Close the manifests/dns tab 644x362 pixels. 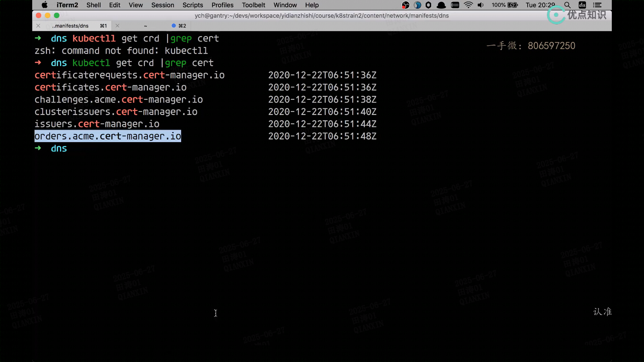tap(38, 26)
